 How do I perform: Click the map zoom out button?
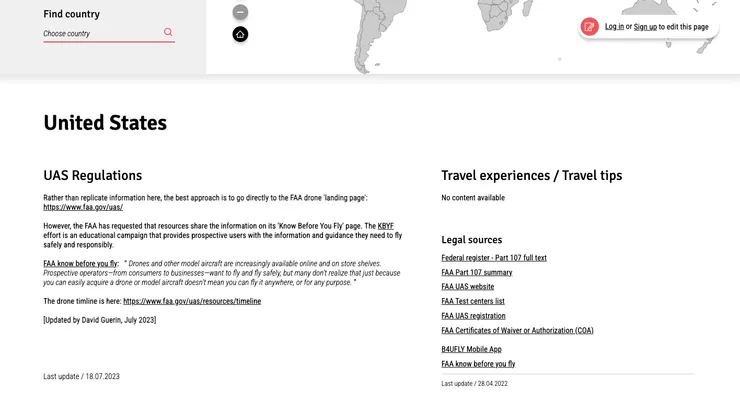click(240, 12)
